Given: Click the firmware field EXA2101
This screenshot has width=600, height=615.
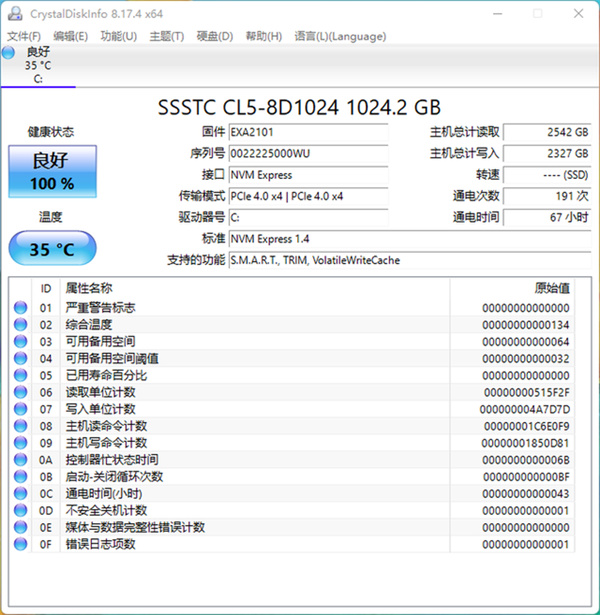Looking at the screenshot, I should [309, 132].
